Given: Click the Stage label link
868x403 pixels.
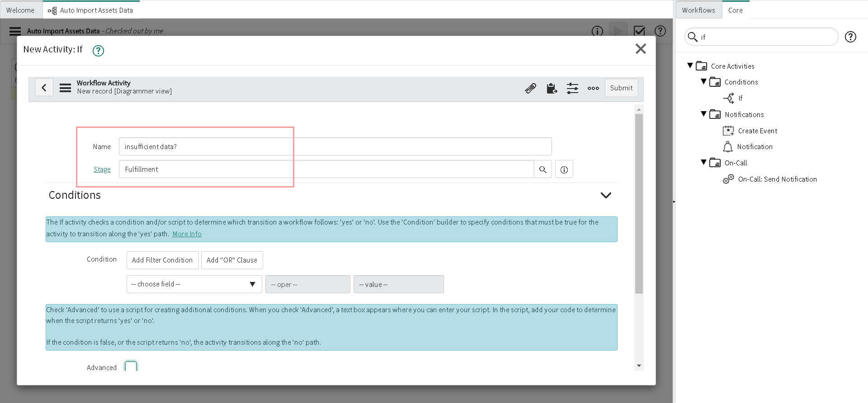Looking at the screenshot, I should click(x=102, y=169).
